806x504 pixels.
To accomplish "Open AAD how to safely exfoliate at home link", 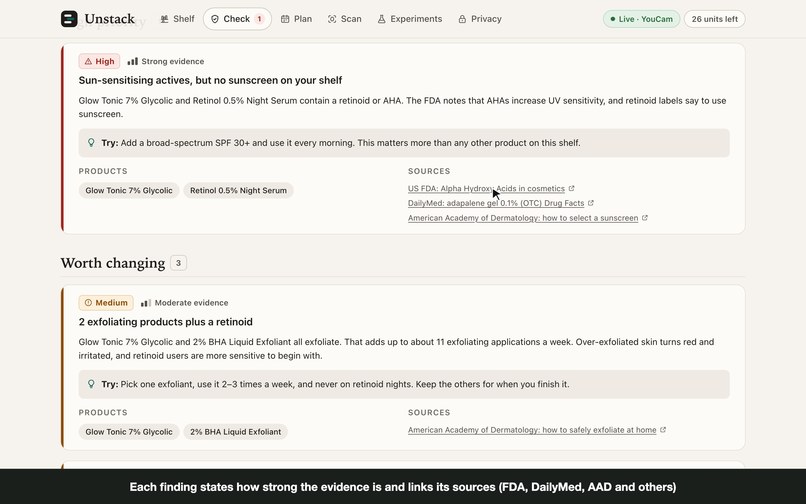I will 532,430.
